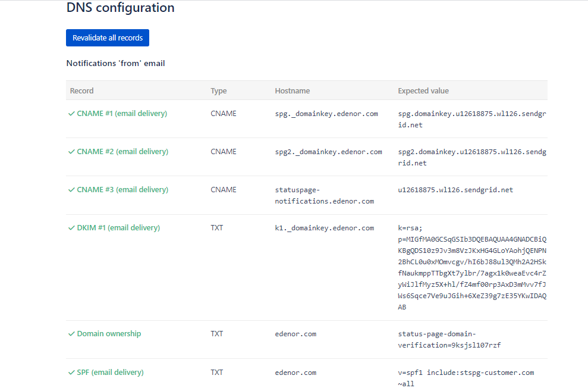Open the CNAME #1 (email delivery) record
The width and height of the screenshot is (588, 391).
coord(121,113)
